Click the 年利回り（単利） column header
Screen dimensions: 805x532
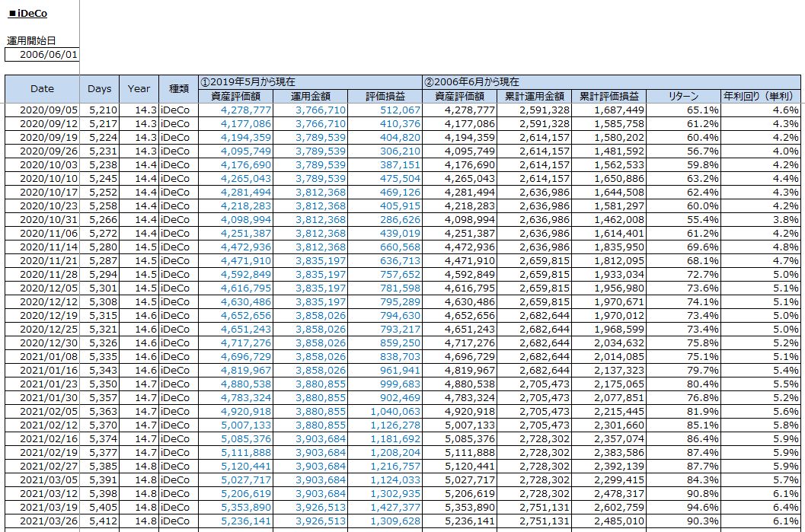(x=761, y=97)
